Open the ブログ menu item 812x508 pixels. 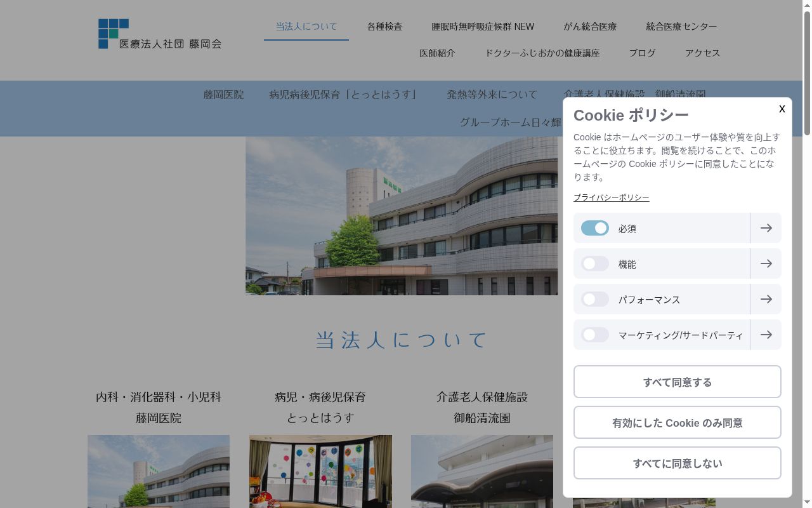pyautogui.click(x=642, y=53)
